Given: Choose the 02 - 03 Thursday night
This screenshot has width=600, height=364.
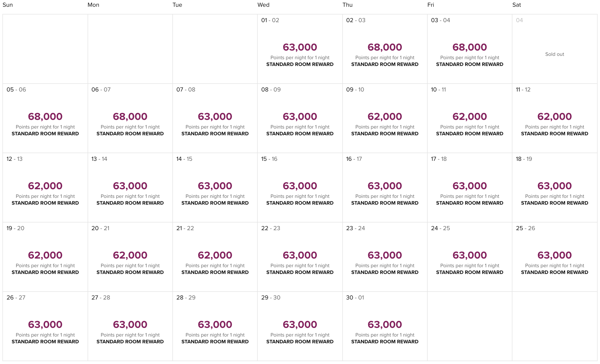Looking at the screenshot, I should pos(385,49).
